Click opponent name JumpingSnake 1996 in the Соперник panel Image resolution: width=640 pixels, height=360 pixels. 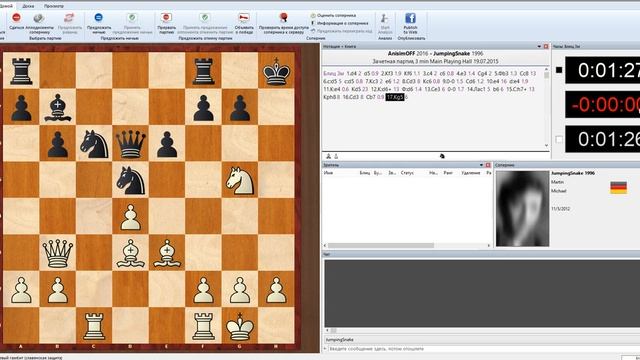(573, 173)
